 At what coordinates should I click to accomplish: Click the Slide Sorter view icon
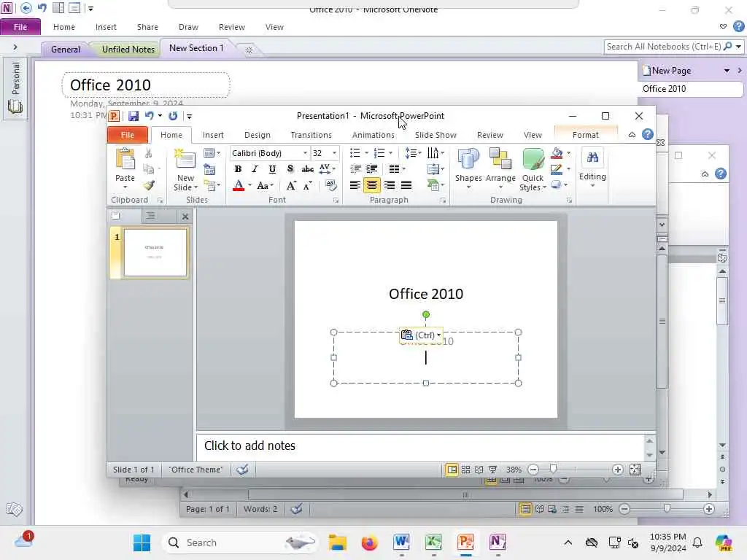pos(466,470)
